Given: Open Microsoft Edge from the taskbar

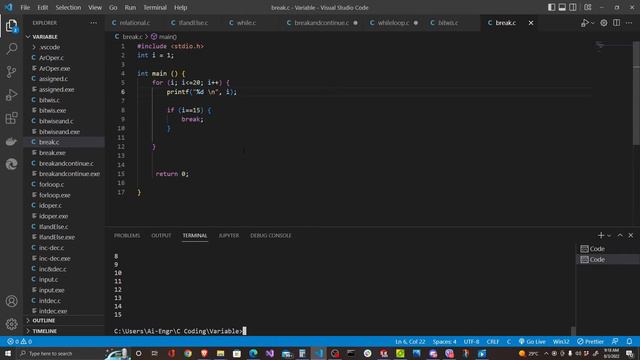Looking at the screenshot, I should click(x=253, y=353).
